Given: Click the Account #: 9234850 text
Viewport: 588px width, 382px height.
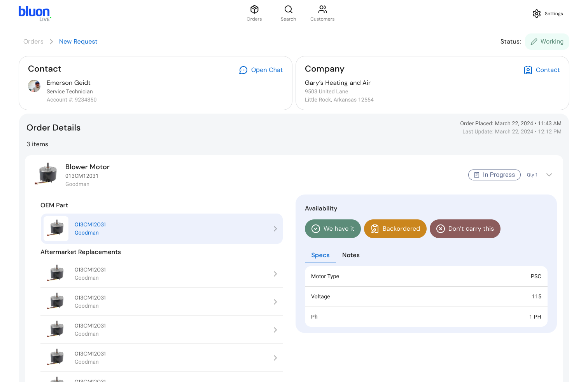Looking at the screenshot, I should [x=72, y=100].
